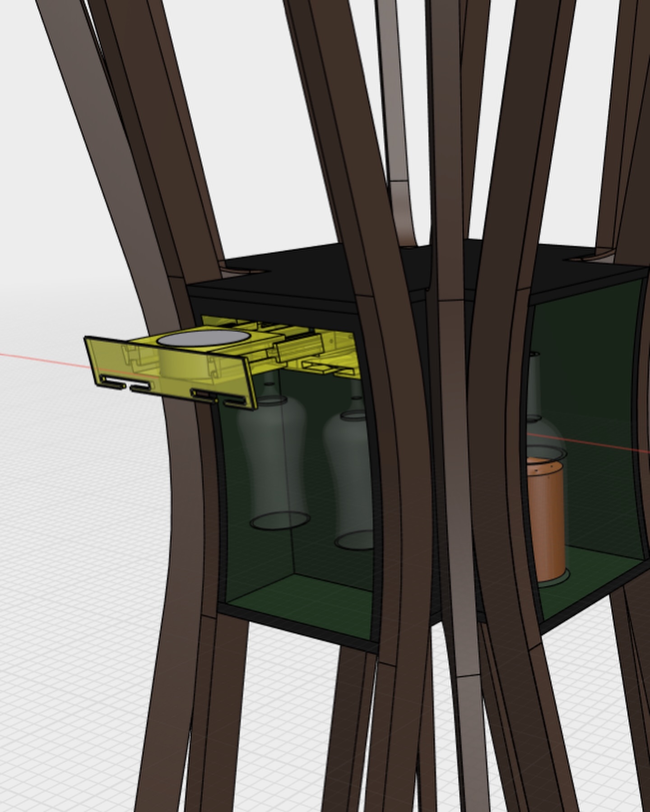Click the grey circular disc on the drawer
650x812 pixels.
203,338
